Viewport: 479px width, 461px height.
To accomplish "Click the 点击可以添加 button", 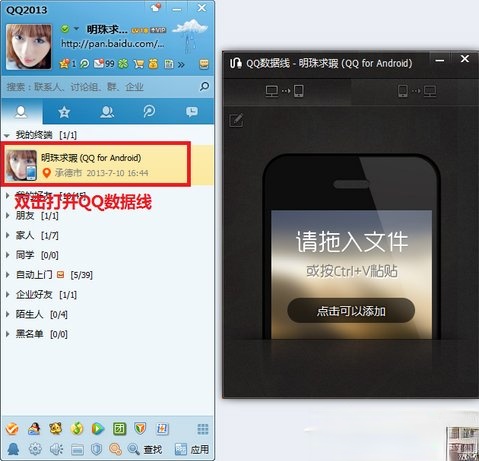I will pyautogui.click(x=351, y=311).
